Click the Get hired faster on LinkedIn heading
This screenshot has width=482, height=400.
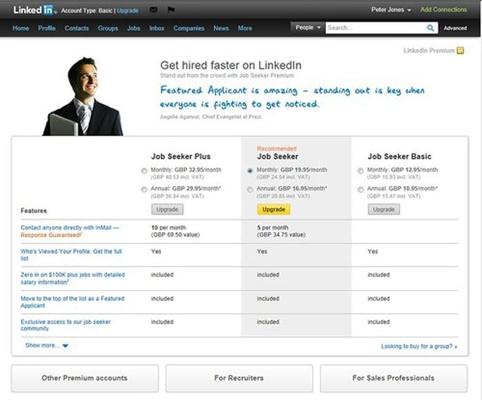[x=231, y=65]
